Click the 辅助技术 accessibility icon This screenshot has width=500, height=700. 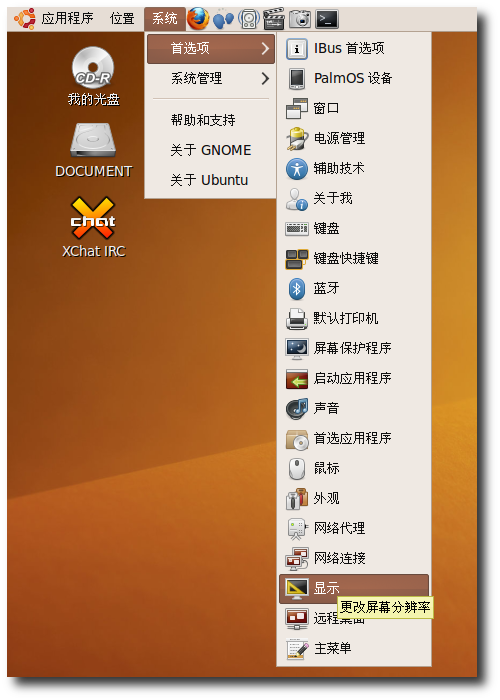[296, 169]
